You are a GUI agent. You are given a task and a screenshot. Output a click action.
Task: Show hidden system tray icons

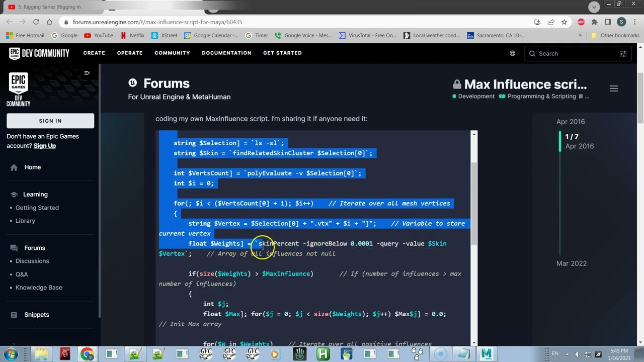568,354
